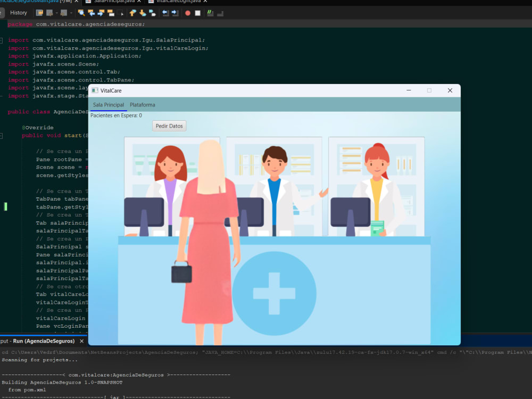Click the Stop Macro Recording icon
532x399 pixels.
[x=197, y=12]
